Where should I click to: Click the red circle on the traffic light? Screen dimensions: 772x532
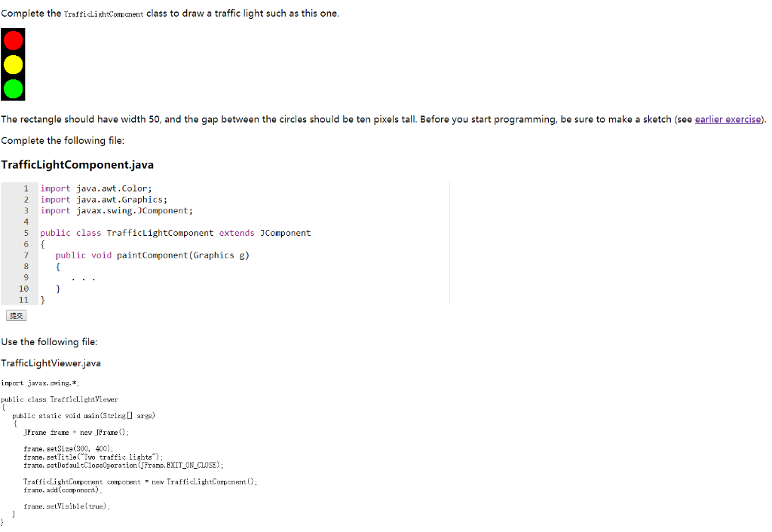pyautogui.click(x=13, y=38)
